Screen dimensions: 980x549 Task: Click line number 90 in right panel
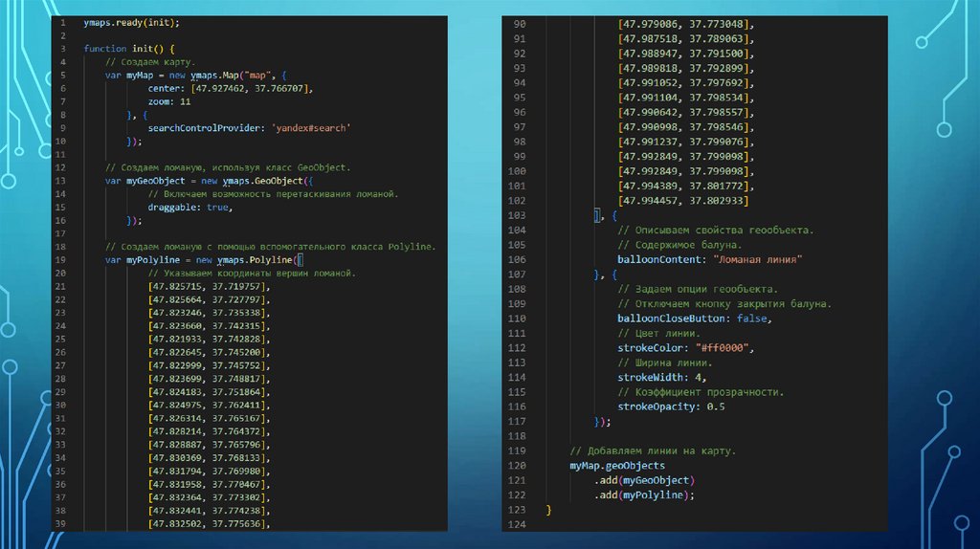[520, 24]
